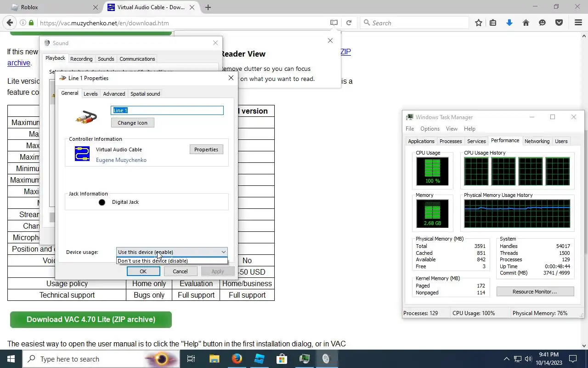Click the Firefox back arrow button
This screenshot has width=588, height=368.
tap(9, 23)
